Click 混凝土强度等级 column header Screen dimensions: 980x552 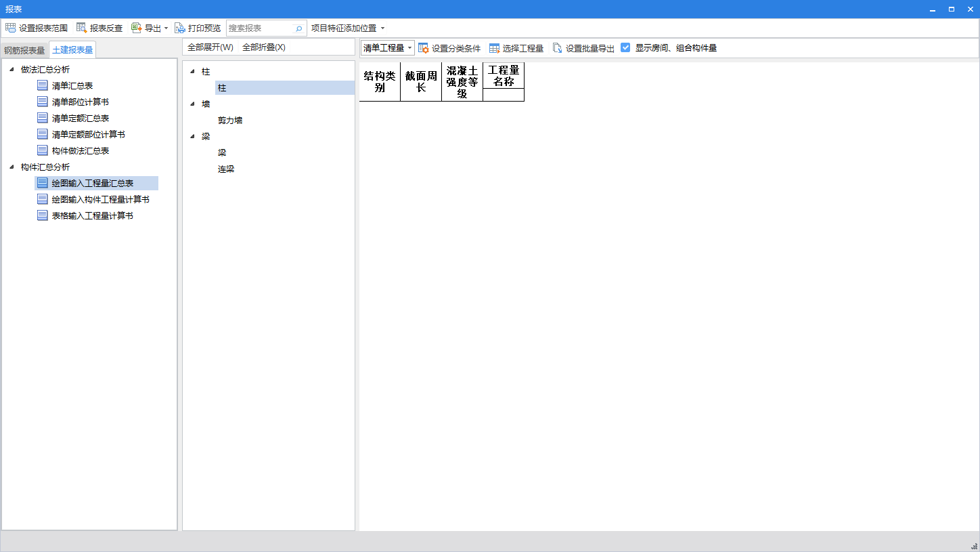(x=462, y=82)
